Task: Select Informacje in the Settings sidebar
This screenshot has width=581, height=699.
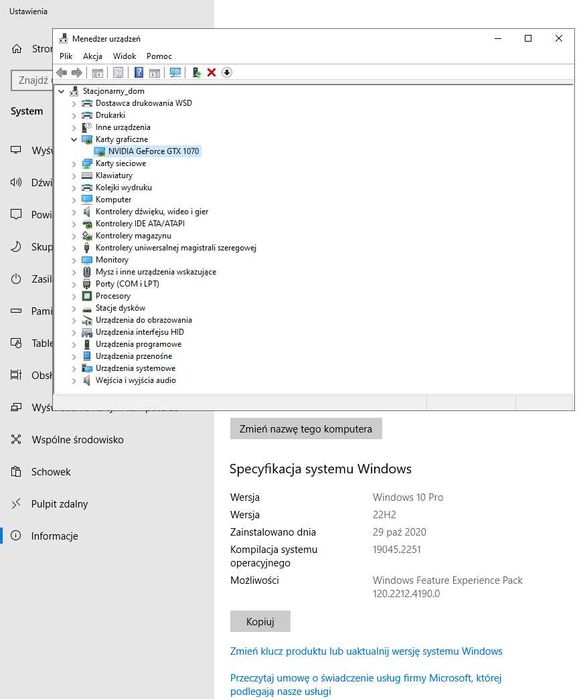Action: pyautogui.click(x=54, y=536)
